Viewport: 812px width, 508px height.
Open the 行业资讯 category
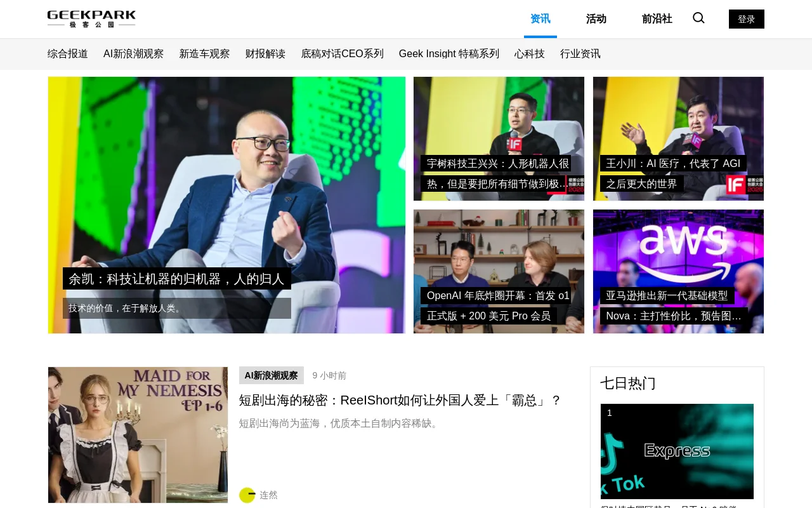click(x=579, y=54)
